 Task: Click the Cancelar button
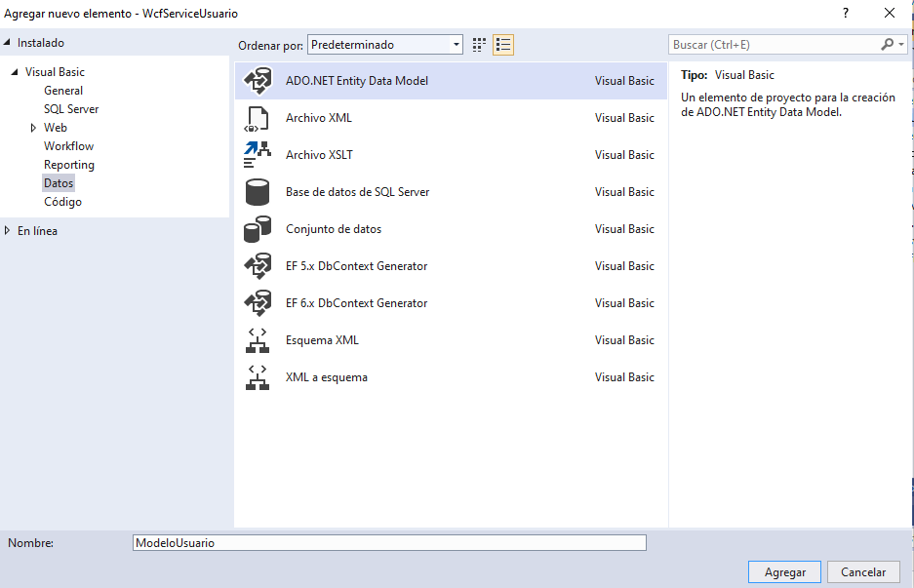pyautogui.click(x=863, y=571)
